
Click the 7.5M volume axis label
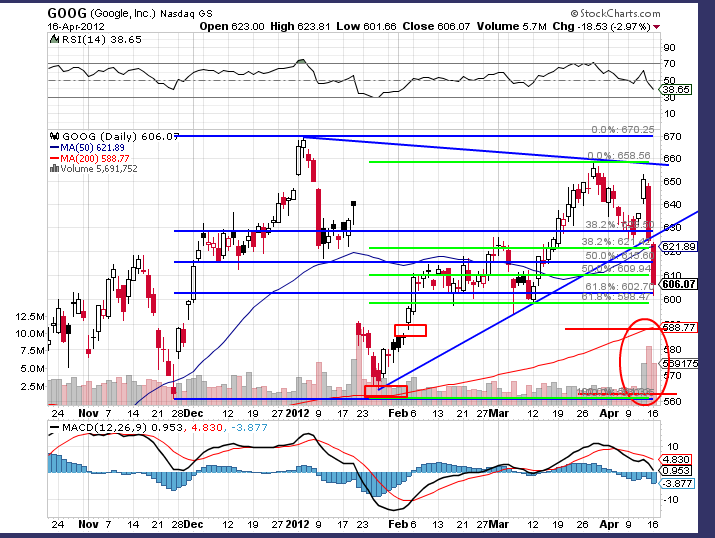pos(32,351)
